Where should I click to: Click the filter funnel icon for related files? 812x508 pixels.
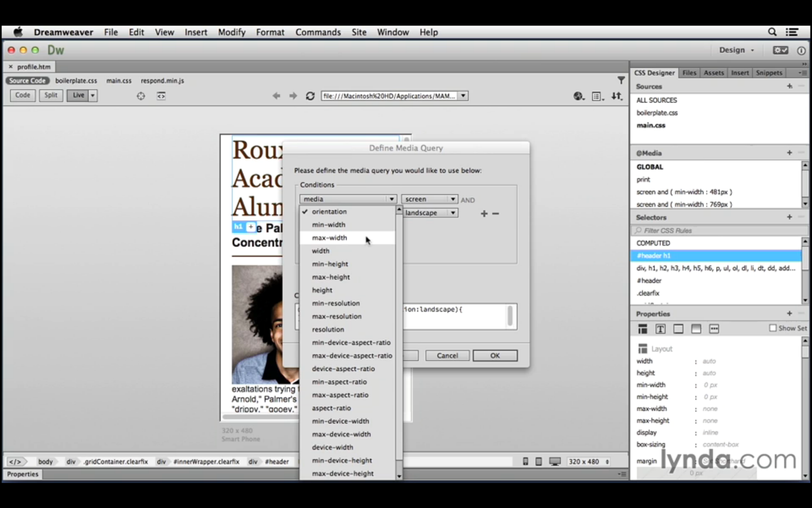point(621,81)
